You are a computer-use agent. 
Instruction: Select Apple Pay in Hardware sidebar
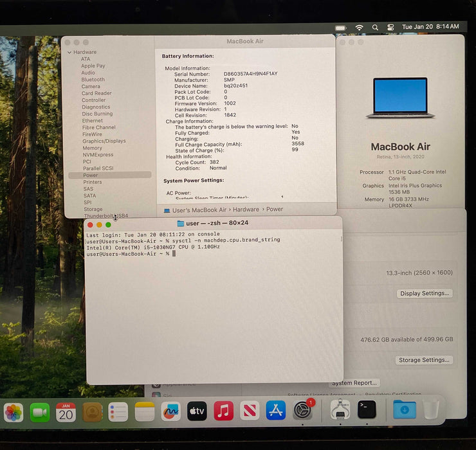pyautogui.click(x=93, y=66)
